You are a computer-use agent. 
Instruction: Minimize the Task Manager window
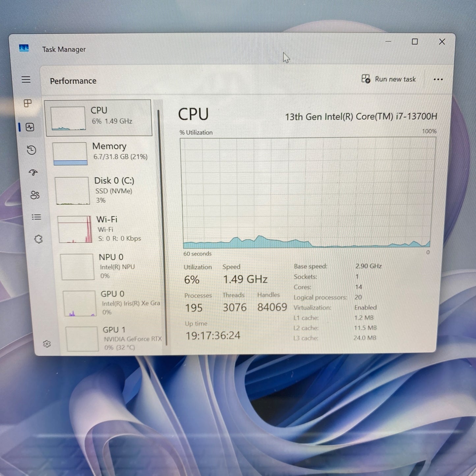(x=388, y=42)
